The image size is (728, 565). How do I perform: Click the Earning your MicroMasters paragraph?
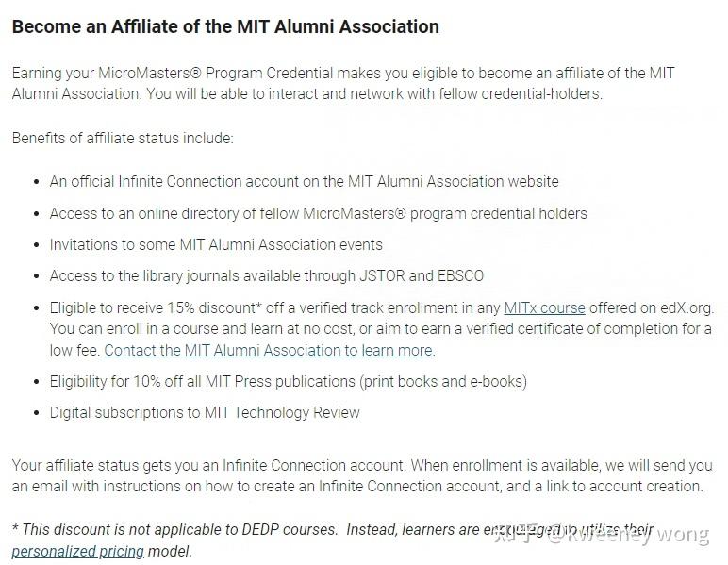343,83
